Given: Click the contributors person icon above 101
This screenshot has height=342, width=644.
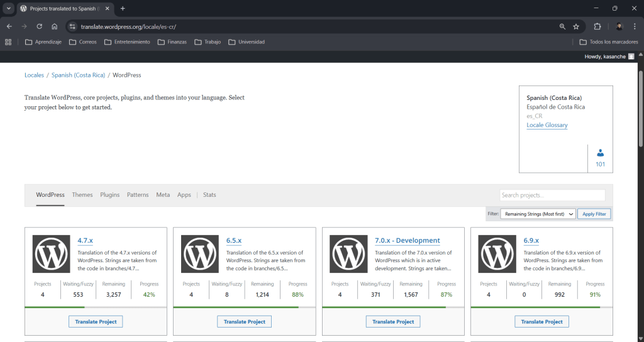Looking at the screenshot, I should (x=600, y=153).
